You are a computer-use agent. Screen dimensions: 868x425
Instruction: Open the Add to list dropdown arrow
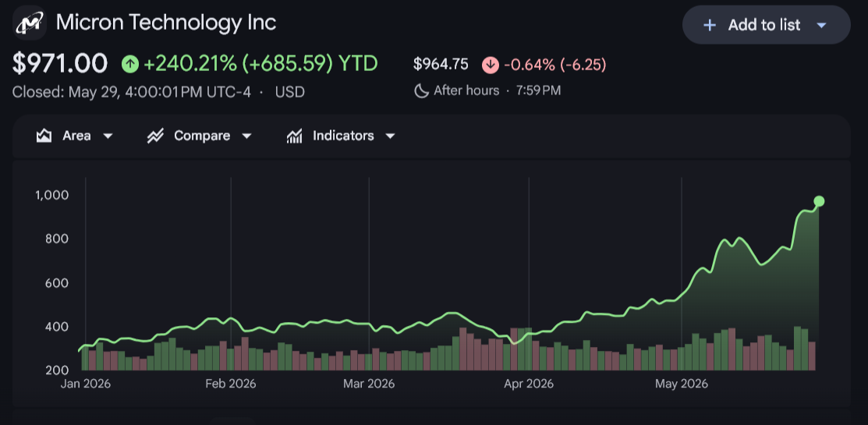click(821, 25)
